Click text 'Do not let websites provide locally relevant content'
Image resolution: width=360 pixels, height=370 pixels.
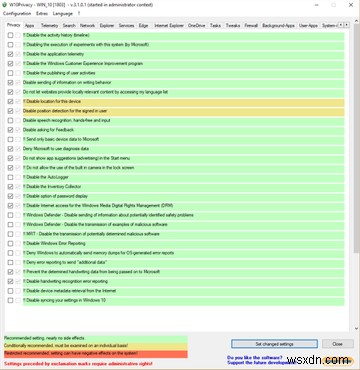[x=95, y=92]
